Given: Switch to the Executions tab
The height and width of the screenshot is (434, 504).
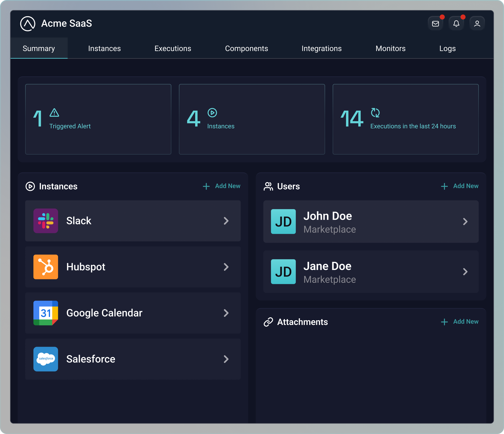Looking at the screenshot, I should [x=173, y=48].
